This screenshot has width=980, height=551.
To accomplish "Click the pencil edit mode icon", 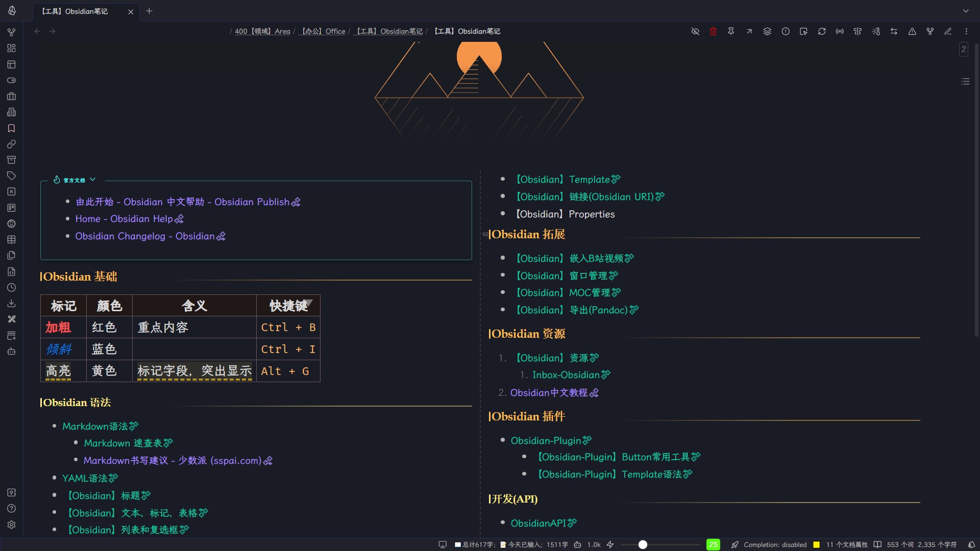I will (x=948, y=31).
